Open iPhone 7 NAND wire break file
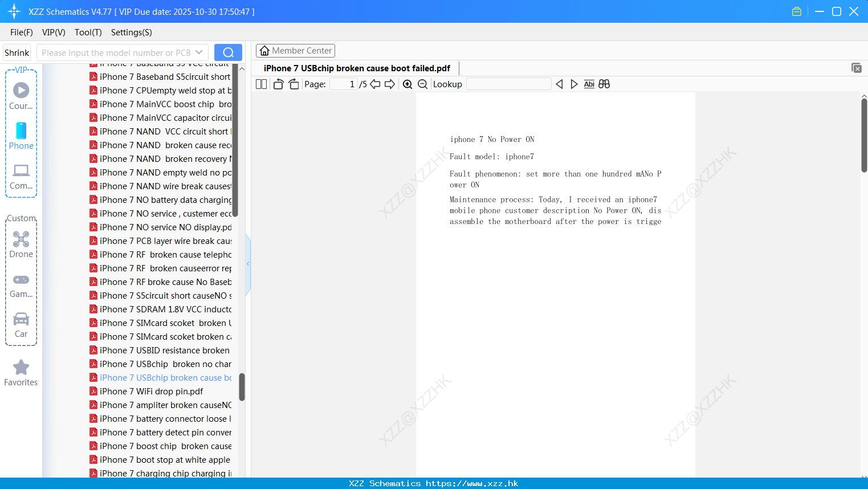Viewport: 868px width, 489px height. pos(160,186)
